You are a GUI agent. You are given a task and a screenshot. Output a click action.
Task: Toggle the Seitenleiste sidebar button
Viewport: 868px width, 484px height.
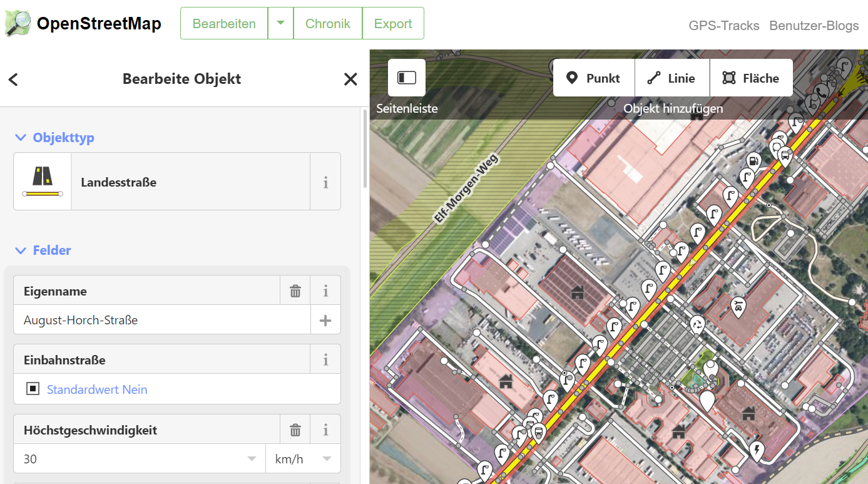pyautogui.click(x=407, y=78)
